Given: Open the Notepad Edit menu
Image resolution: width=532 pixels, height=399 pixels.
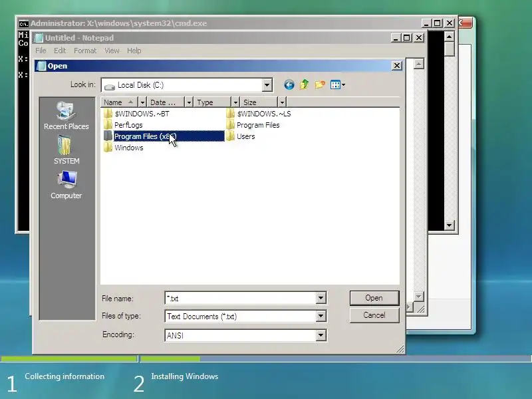Looking at the screenshot, I should (x=60, y=51).
